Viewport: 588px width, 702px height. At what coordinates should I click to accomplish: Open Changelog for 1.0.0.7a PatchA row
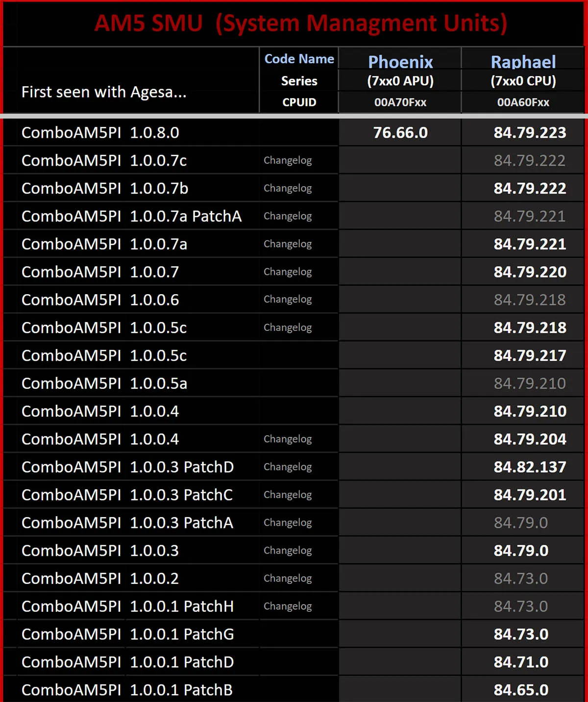288,217
